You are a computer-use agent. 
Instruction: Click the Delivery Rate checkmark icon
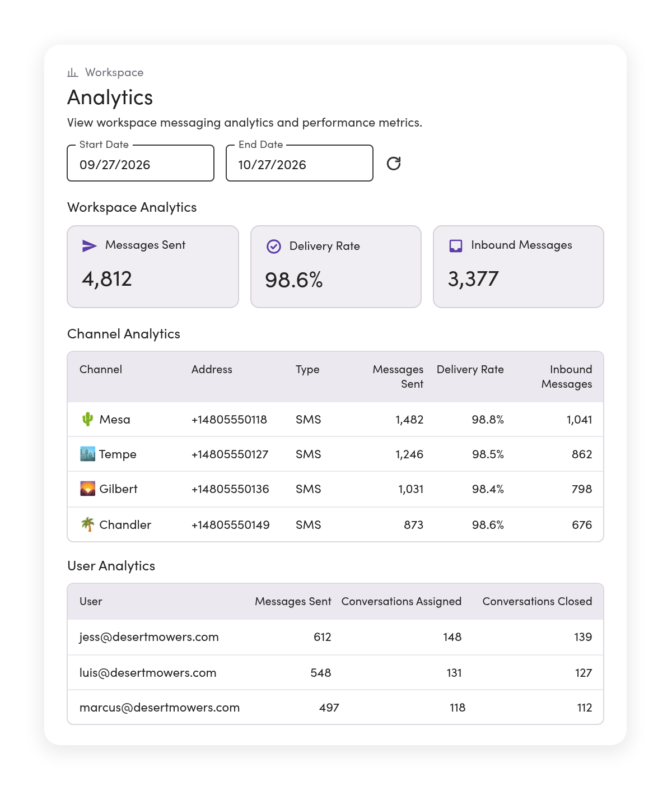tap(274, 247)
